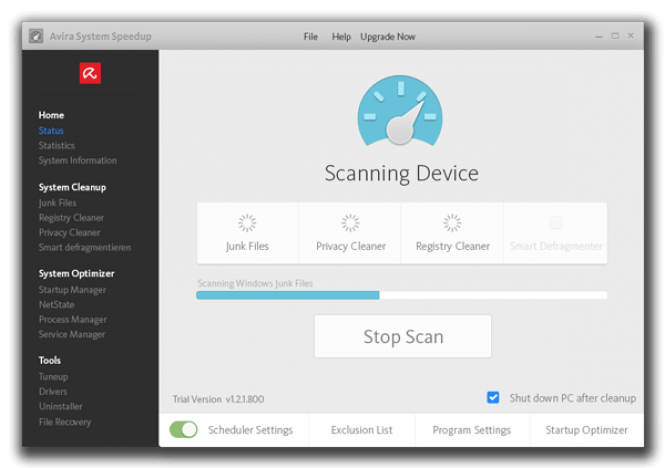Toggle the Scheduler Settings switch
The height and width of the screenshot is (468, 665).
pos(184,429)
